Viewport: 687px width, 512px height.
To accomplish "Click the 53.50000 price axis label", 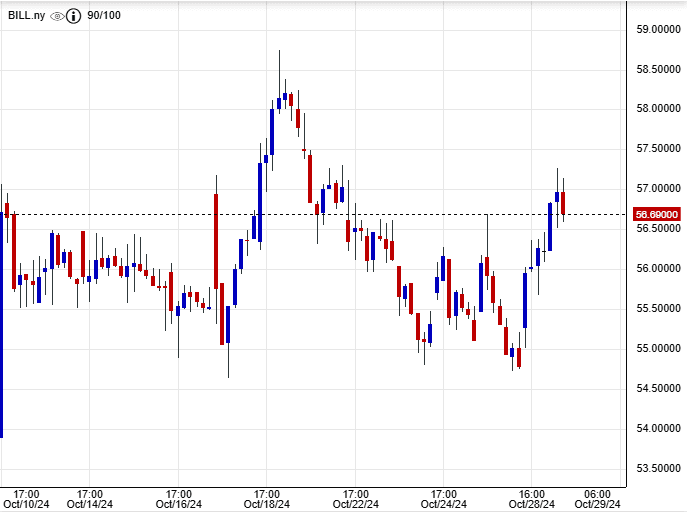I will click(657, 468).
